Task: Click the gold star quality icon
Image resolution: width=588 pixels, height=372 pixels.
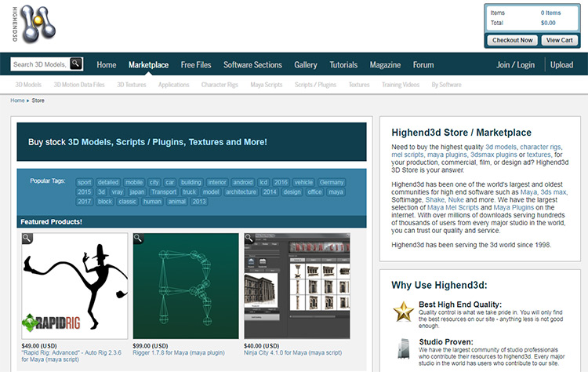Action: click(404, 312)
